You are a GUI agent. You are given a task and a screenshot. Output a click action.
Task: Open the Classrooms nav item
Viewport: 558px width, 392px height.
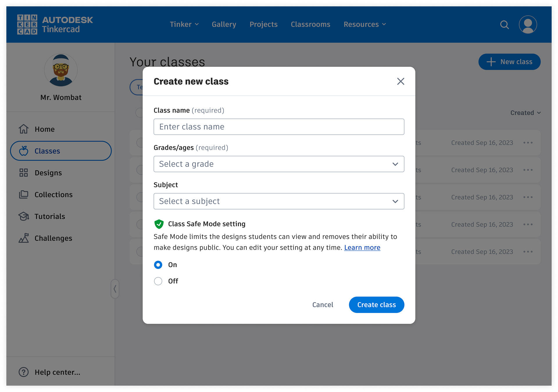click(x=310, y=24)
